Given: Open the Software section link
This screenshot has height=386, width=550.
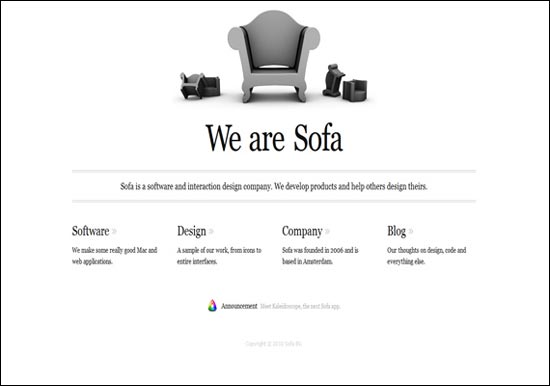Looking at the screenshot, I should pos(90,231).
